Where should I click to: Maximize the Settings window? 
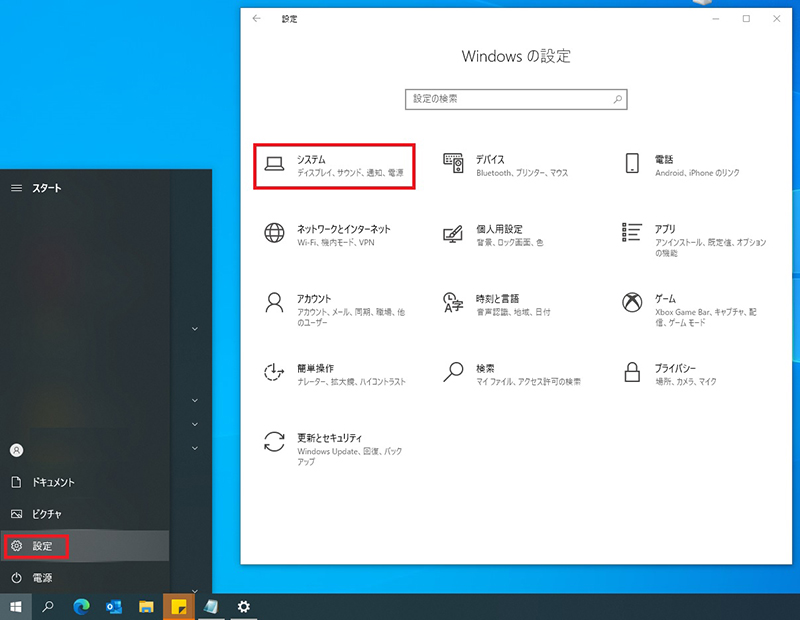(x=746, y=19)
